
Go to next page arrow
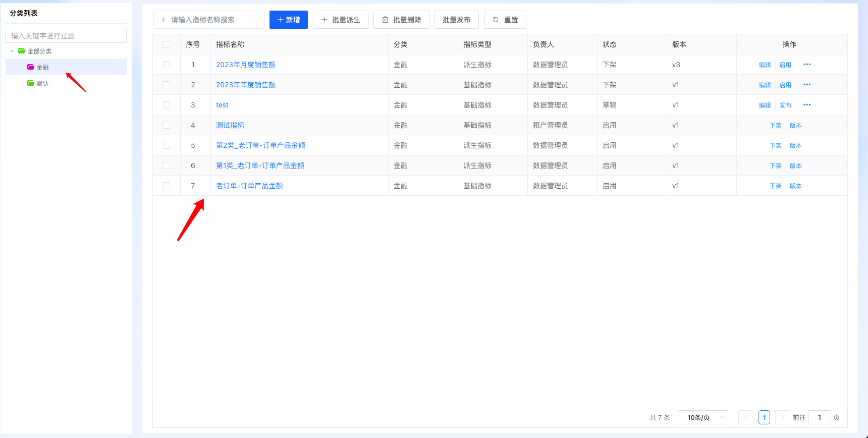point(782,417)
